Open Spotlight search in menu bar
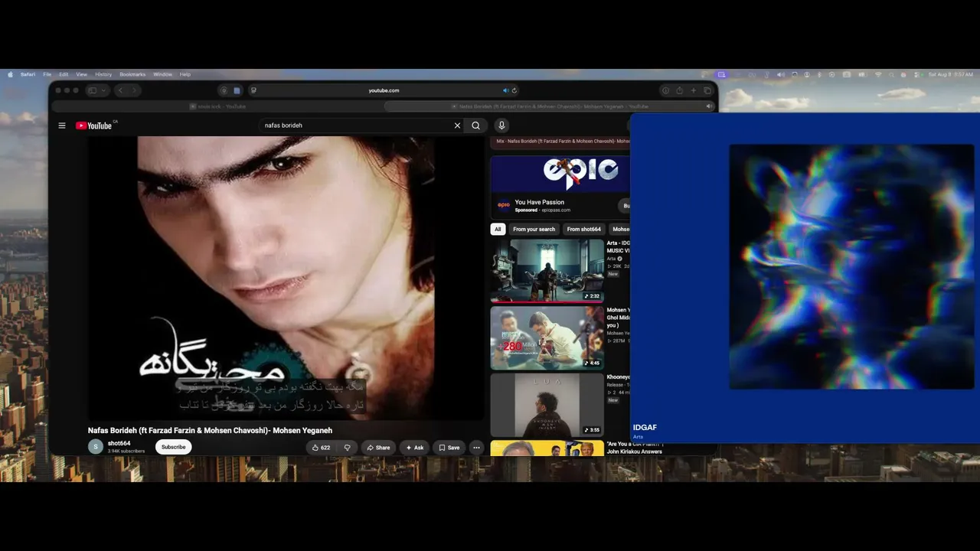 click(x=891, y=74)
